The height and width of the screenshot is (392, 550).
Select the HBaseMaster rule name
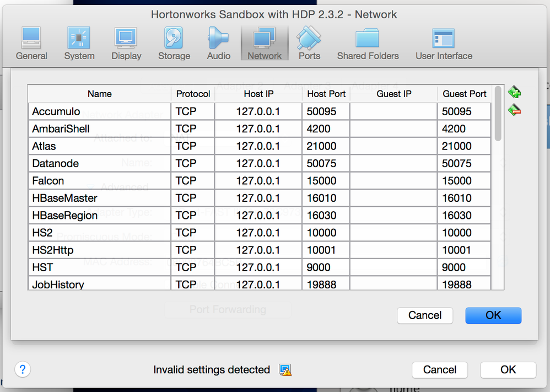[x=100, y=198]
